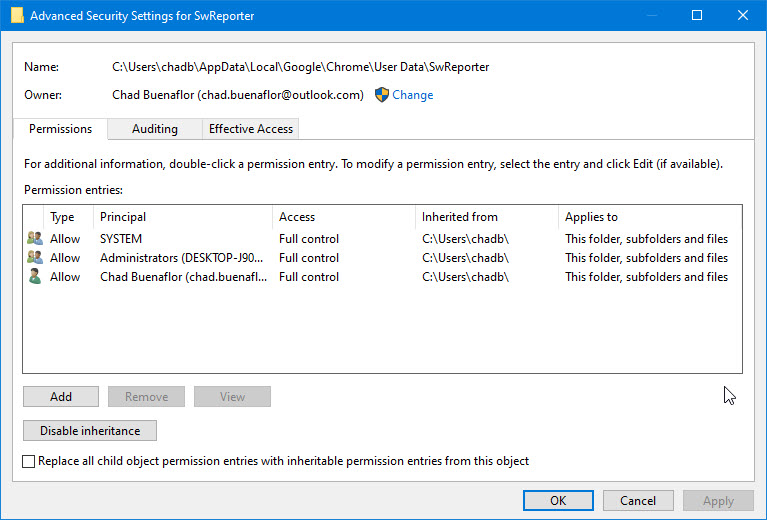Select the SYSTEM principal entry
Viewport: 767px width, 520px height.
click(x=121, y=239)
